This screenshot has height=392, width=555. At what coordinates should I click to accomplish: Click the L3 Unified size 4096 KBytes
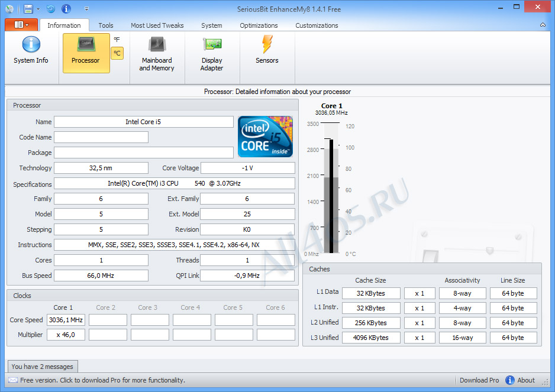(x=371, y=338)
